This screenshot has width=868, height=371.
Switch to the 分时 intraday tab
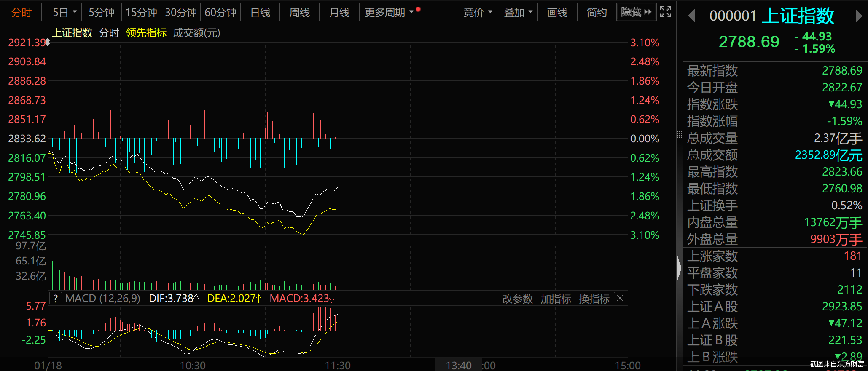pos(21,12)
